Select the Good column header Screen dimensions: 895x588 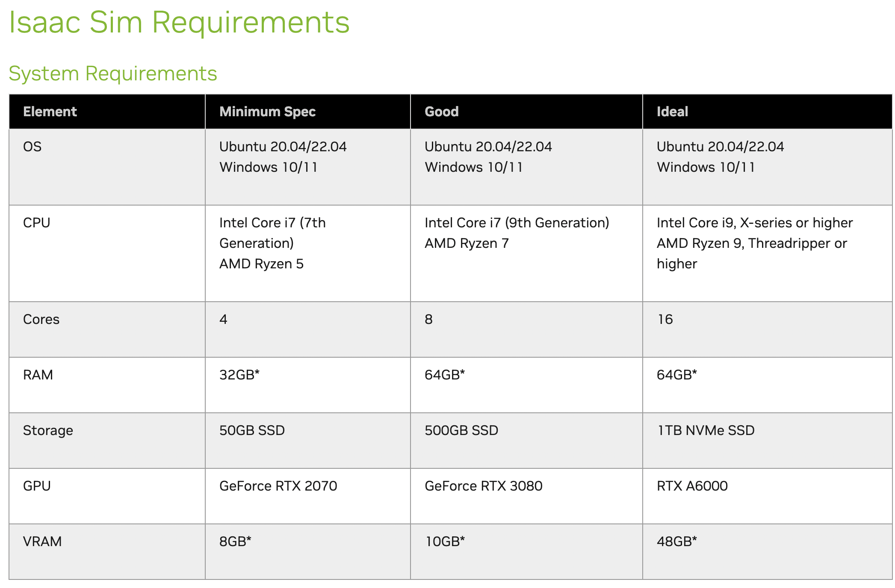pos(441,112)
